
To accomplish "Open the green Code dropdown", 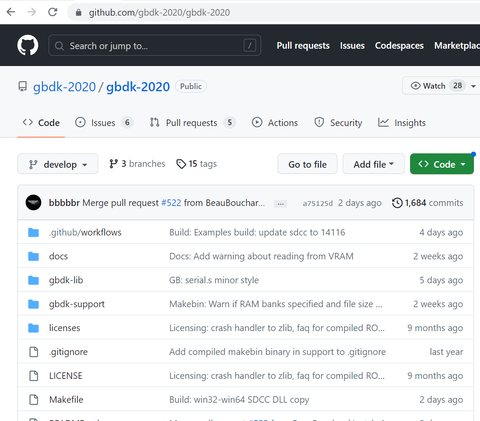I will (x=442, y=164).
